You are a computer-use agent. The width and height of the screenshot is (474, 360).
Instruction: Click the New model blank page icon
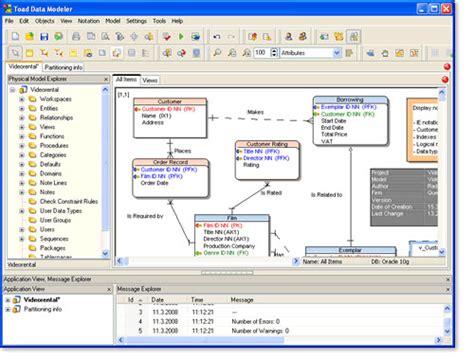pos(16,36)
